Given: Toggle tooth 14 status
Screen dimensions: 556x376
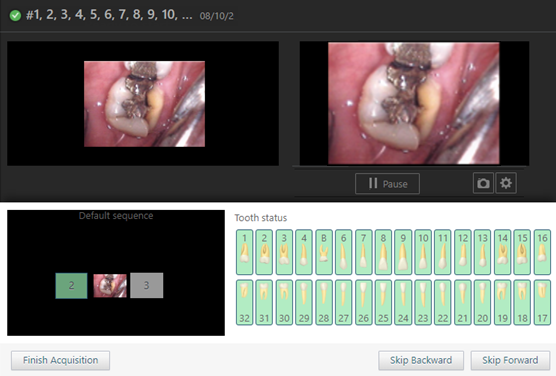Looking at the screenshot, I should 502,252.
